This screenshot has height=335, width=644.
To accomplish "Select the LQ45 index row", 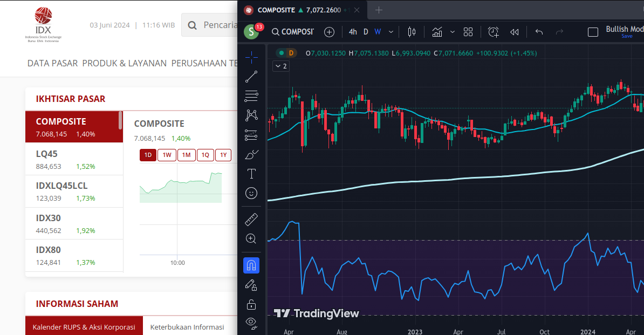I will pos(74,159).
